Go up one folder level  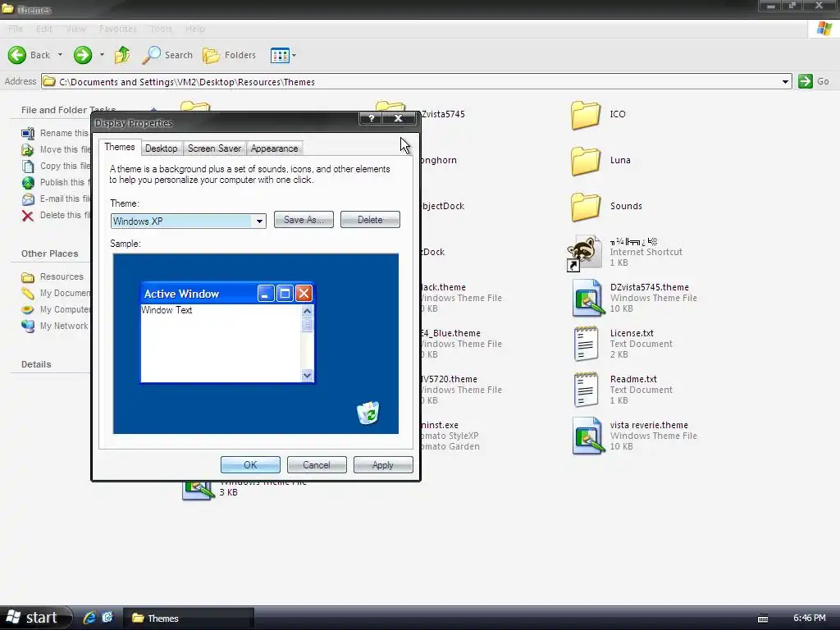coord(122,55)
